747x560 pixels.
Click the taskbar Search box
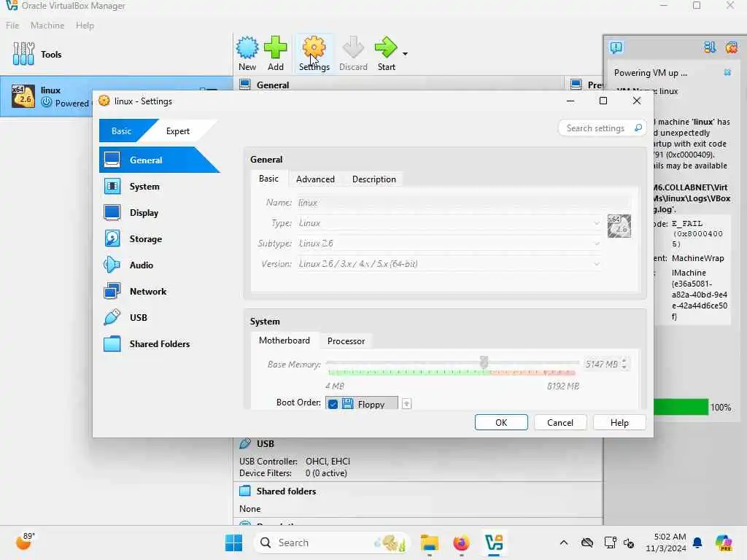point(332,542)
